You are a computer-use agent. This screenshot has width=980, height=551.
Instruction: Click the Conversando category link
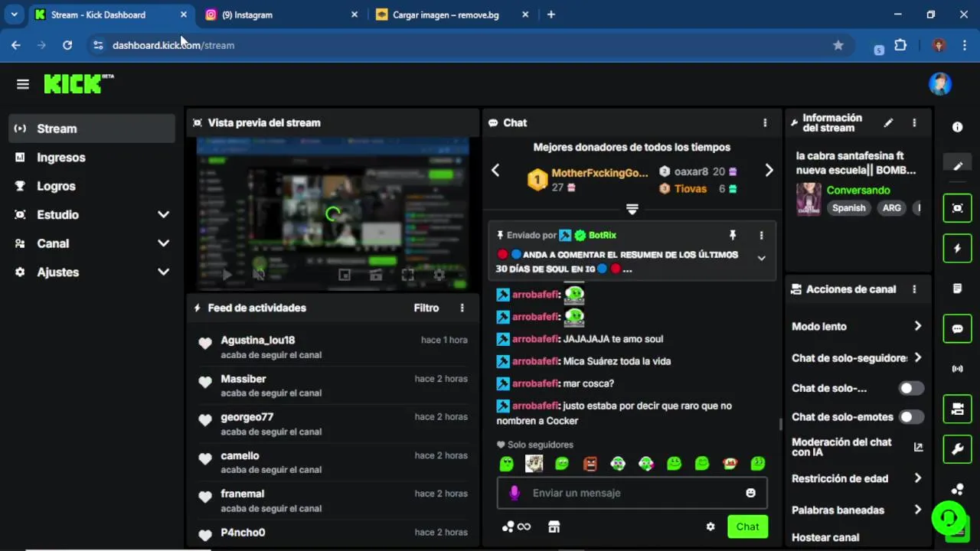pos(858,190)
